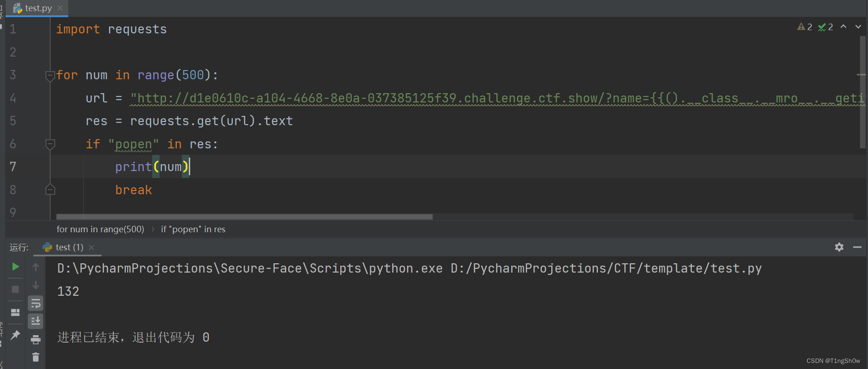Close the test (1) run tab
This screenshot has height=369, width=868.
[x=91, y=248]
